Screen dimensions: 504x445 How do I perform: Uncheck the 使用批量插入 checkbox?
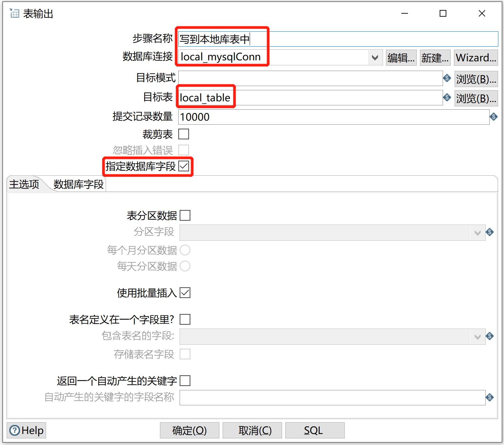point(185,293)
